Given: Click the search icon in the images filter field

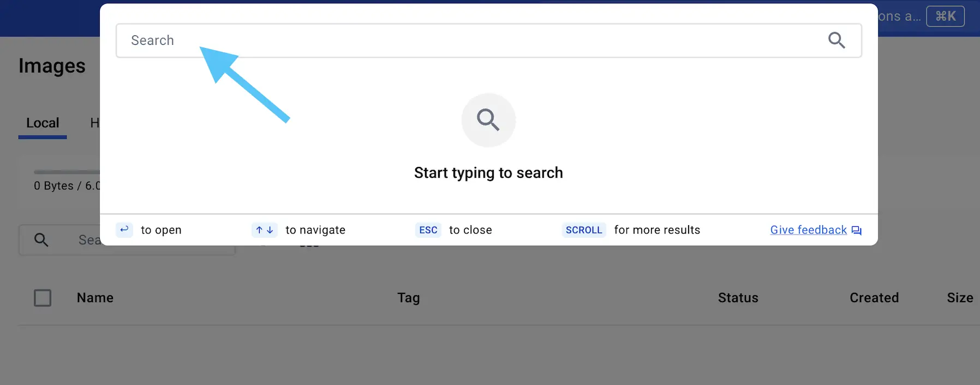Looking at the screenshot, I should click(x=41, y=240).
